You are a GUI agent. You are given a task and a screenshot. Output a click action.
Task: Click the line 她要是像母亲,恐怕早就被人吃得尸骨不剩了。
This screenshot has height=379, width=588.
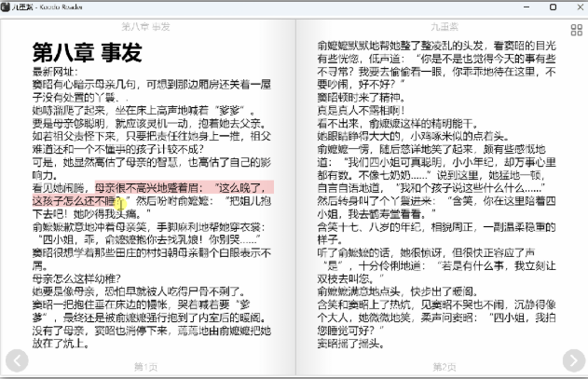point(139,291)
